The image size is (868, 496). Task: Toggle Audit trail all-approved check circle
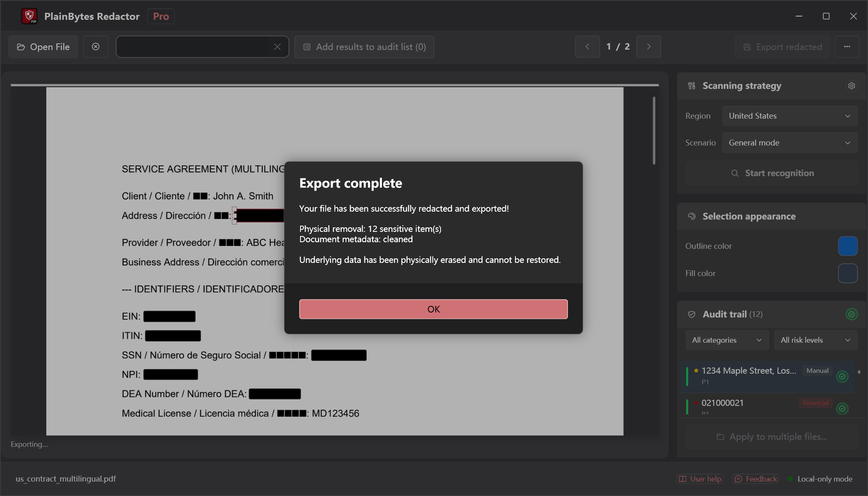click(x=851, y=314)
